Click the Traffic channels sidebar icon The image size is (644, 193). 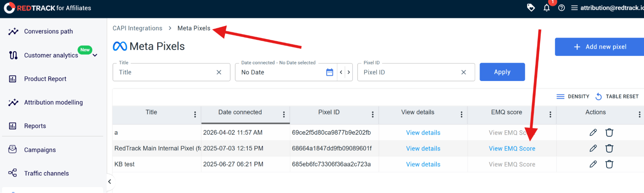click(x=13, y=173)
